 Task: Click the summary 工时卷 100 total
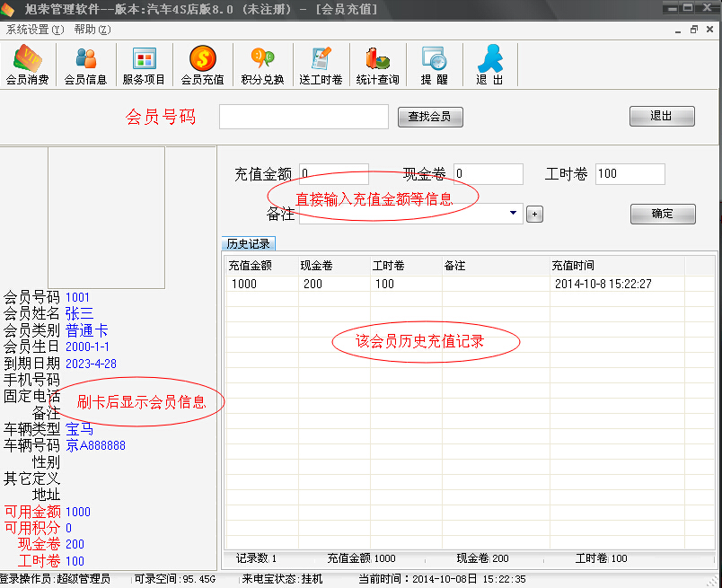[x=601, y=558]
